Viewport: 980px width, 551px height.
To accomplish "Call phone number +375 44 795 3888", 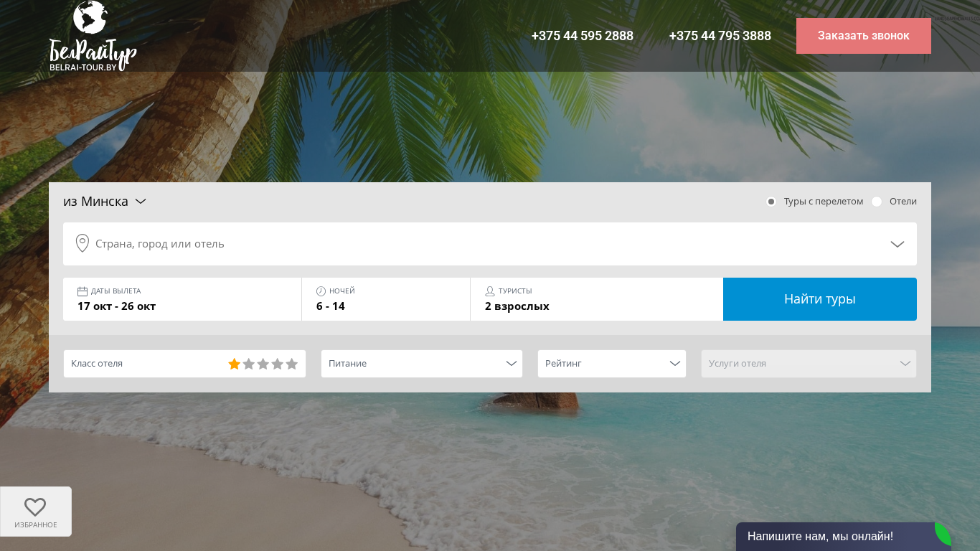I will [x=720, y=36].
